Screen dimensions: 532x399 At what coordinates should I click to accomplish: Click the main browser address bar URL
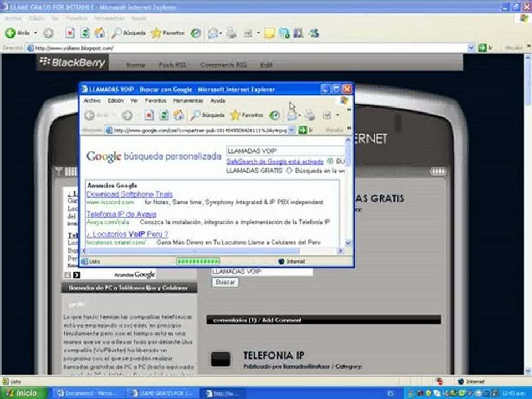point(74,48)
